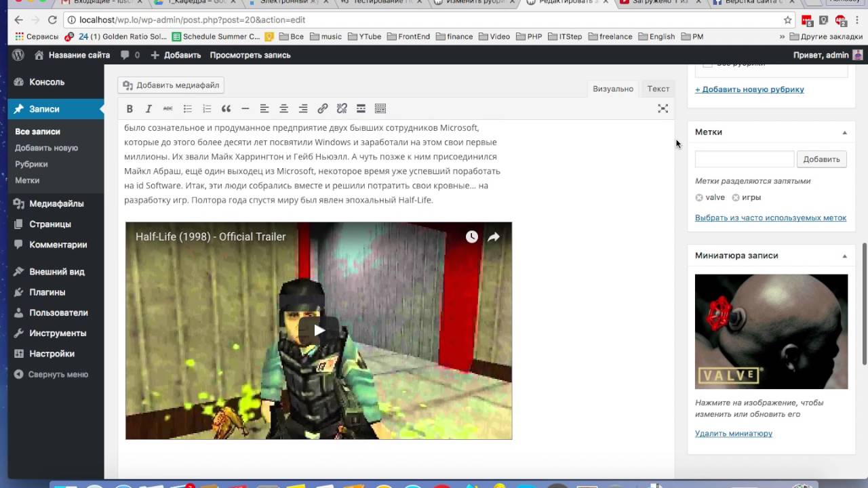Open the Все записи submenu
Image resolution: width=868 pixels, height=488 pixels.
coord(38,131)
